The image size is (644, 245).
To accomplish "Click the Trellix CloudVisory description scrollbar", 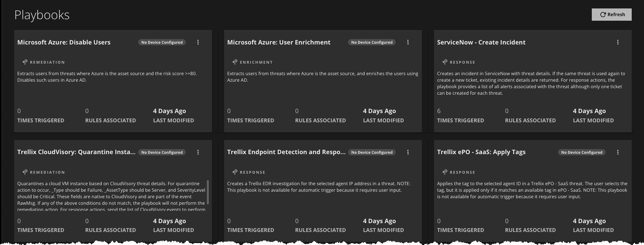I will (x=208, y=192).
